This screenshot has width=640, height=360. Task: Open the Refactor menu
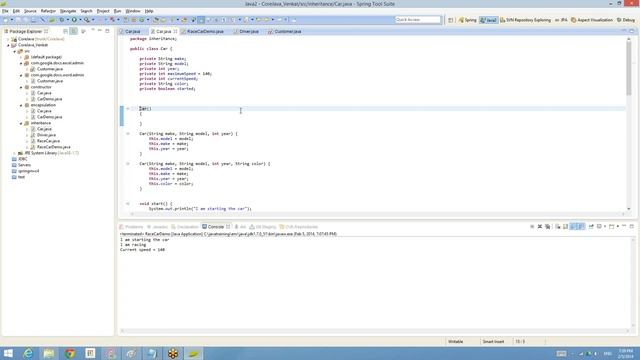(x=48, y=11)
